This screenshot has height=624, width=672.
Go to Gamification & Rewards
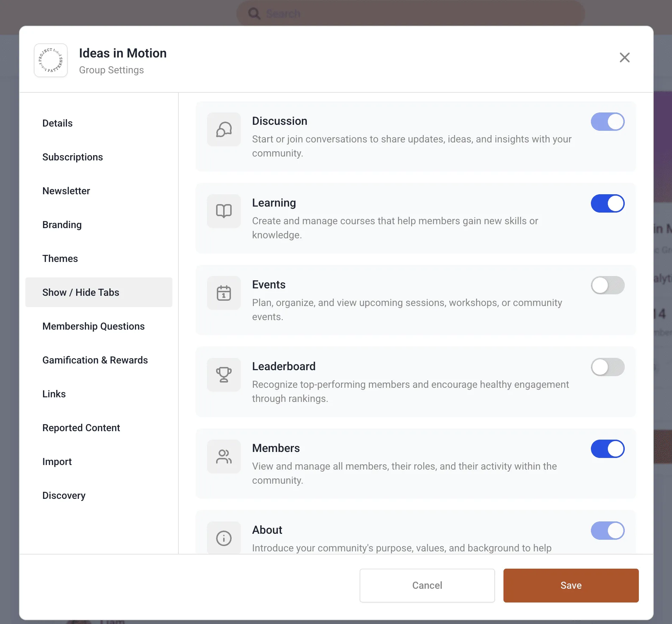[95, 360]
